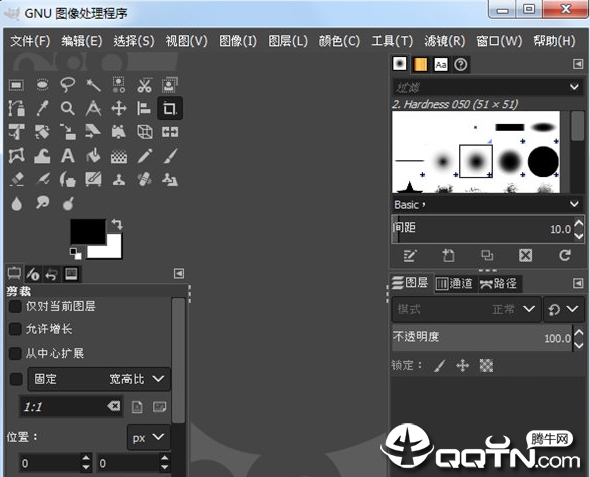Open the 编辑(E) menu
Viewport: 590px width, 477px height.
tap(82, 41)
